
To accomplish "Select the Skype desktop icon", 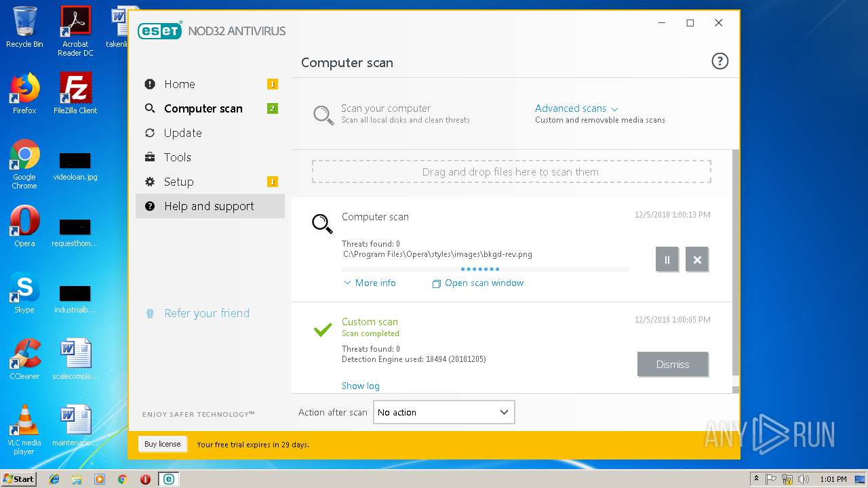I will [x=24, y=293].
